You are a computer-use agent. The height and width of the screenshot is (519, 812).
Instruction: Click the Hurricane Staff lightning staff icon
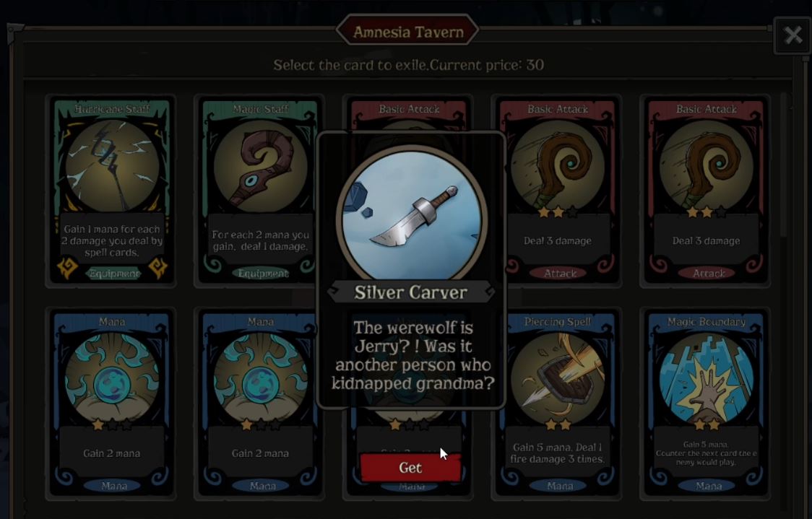pos(113,166)
